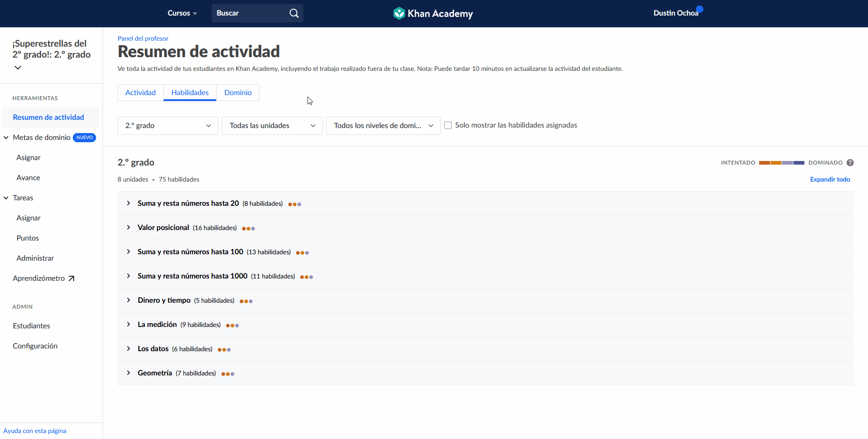This screenshot has height=439, width=868.
Task: Open Asignar under Tareas
Action: click(28, 218)
